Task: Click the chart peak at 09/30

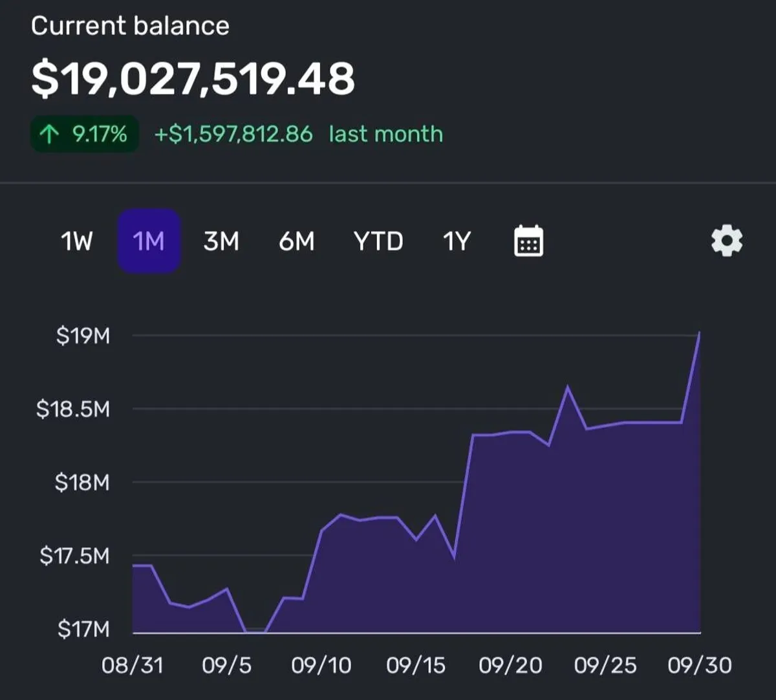Action: click(x=700, y=334)
